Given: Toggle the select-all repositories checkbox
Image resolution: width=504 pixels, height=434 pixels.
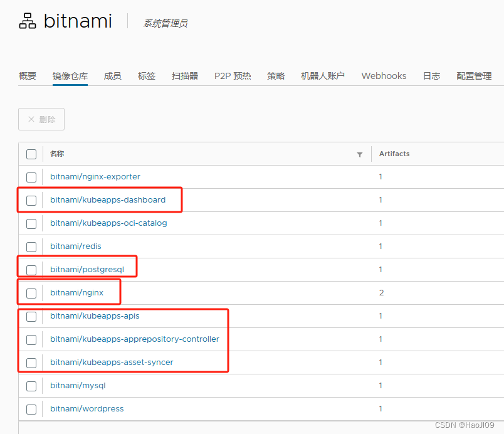Looking at the screenshot, I should coord(31,154).
